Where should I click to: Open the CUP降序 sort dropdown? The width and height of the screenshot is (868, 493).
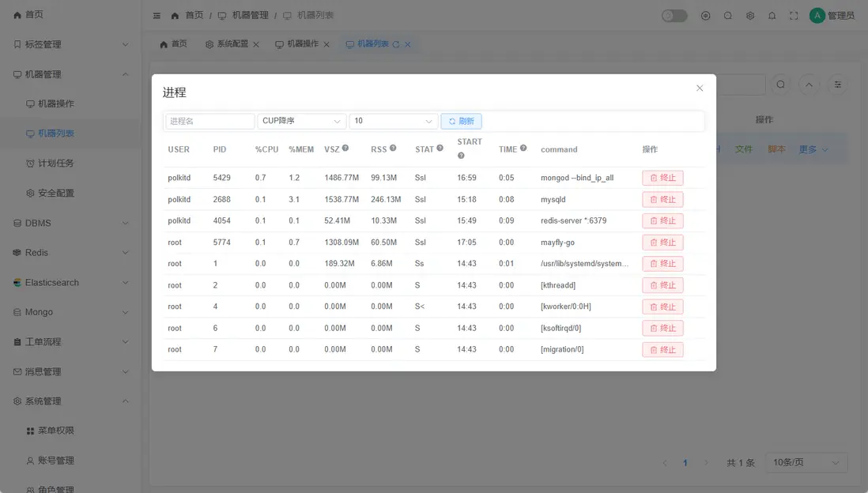pyautogui.click(x=302, y=121)
